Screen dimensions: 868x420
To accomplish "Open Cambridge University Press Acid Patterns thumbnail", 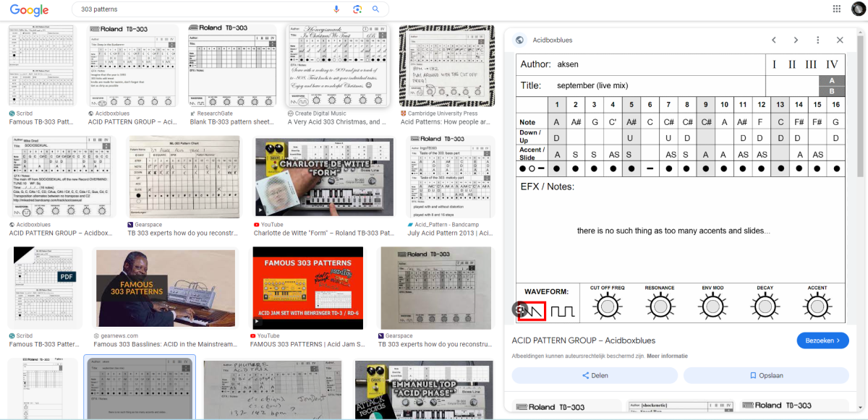I will pyautogui.click(x=447, y=65).
